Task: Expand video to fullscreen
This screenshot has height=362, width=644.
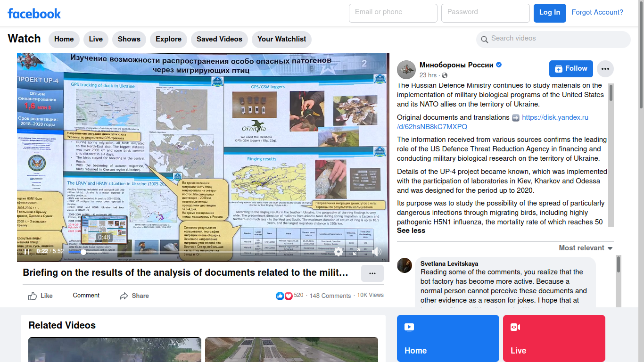Action: click(357, 252)
